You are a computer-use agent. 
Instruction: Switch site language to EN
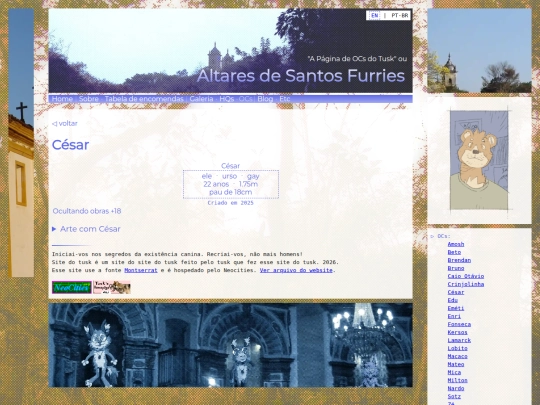374,15
